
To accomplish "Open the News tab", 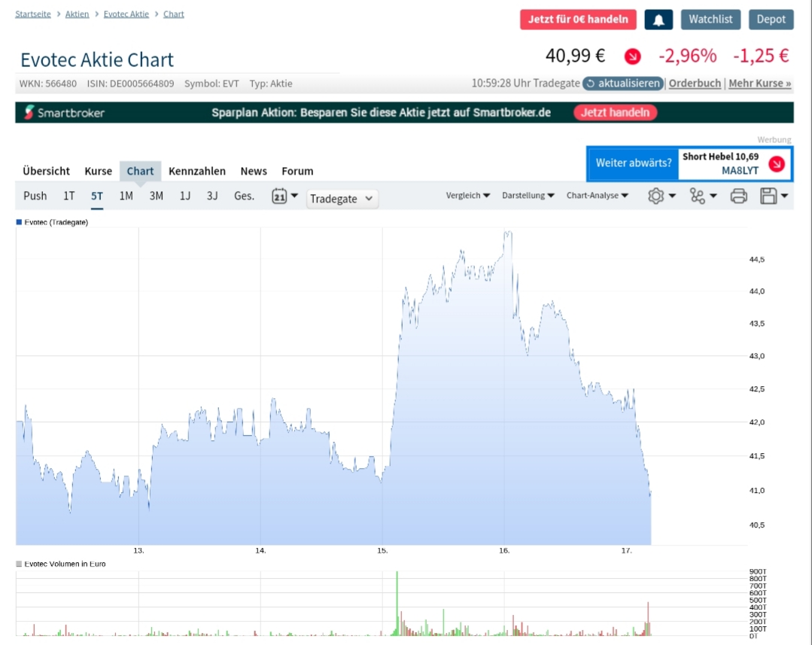I will coord(254,171).
